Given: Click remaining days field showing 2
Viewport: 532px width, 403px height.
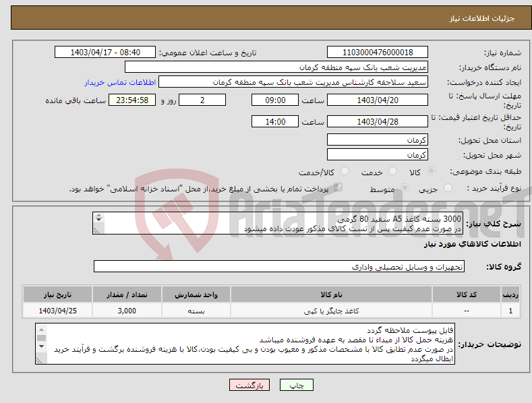Looking at the screenshot, I should pos(202,100).
